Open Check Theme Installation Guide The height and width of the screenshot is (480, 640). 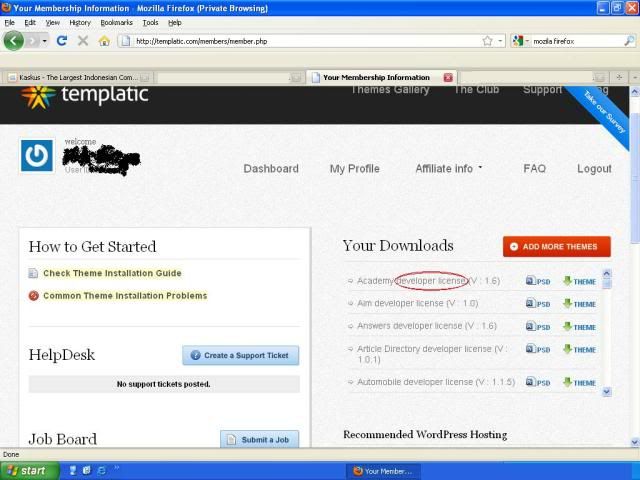pyautogui.click(x=112, y=273)
